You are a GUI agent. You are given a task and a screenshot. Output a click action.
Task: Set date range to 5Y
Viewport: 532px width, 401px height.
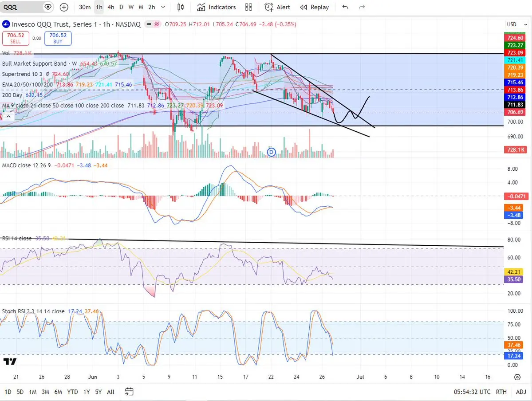[x=99, y=392]
